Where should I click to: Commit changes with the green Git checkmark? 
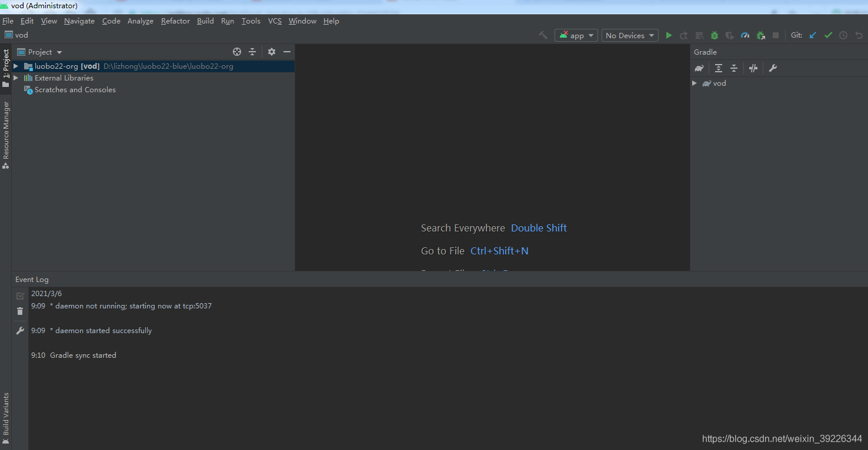[x=828, y=35]
